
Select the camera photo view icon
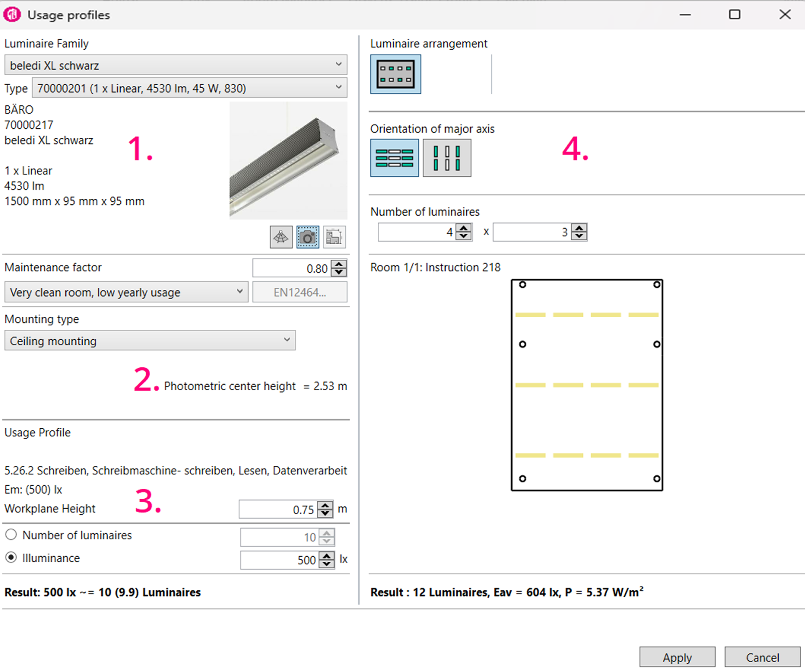[307, 237]
